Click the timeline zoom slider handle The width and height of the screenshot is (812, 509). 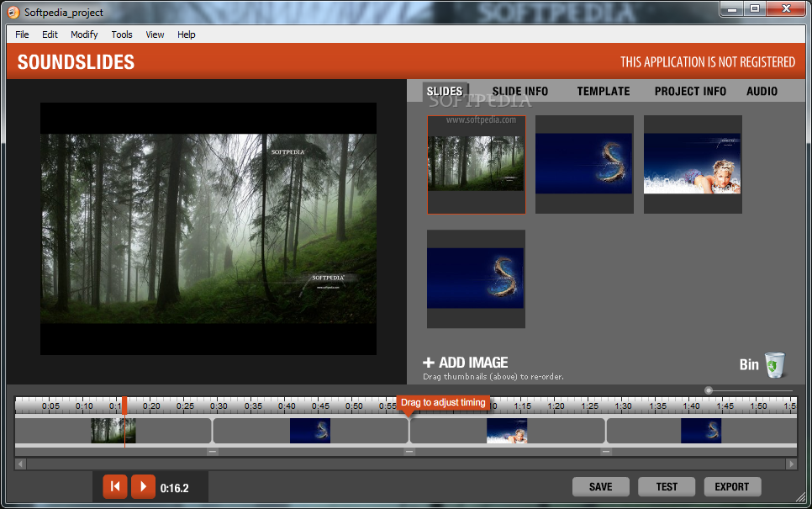pyautogui.click(x=709, y=390)
